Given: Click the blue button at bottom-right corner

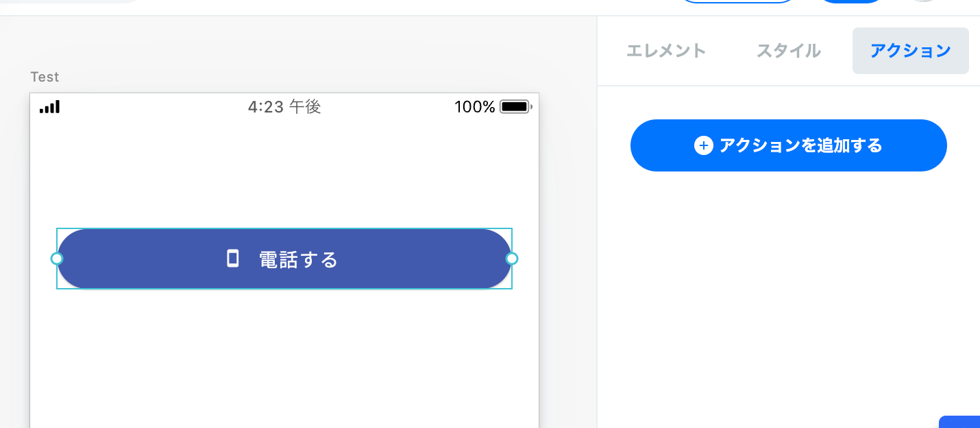Looking at the screenshot, I should coord(959,422).
